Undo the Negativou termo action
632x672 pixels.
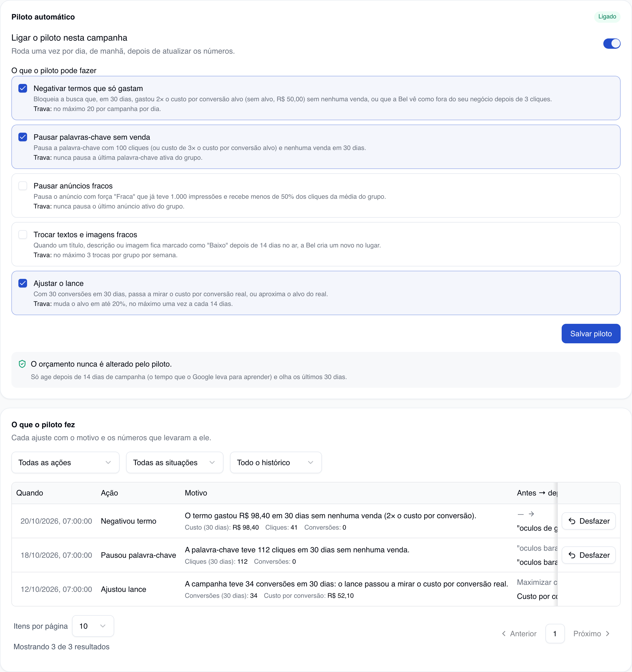pos(588,521)
